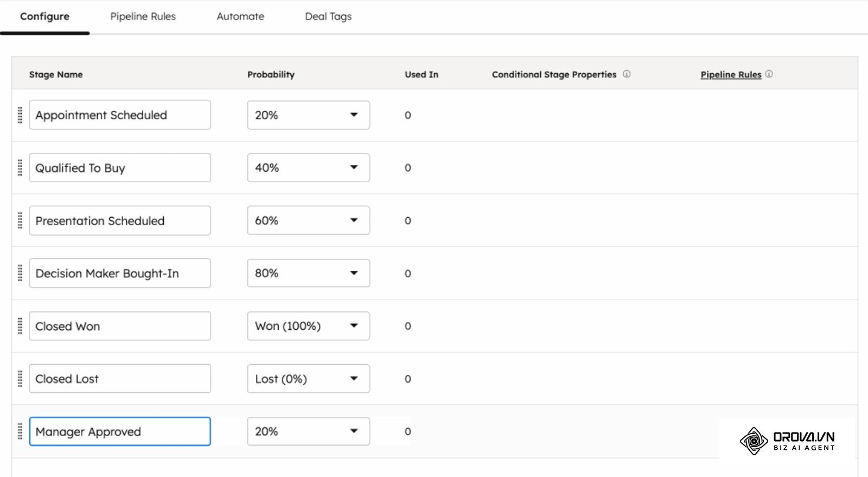The width and height of the screenshot is (868, 477).
Task: Click drag handle for Presentation Scheduled row
Action: click(20, 220)
